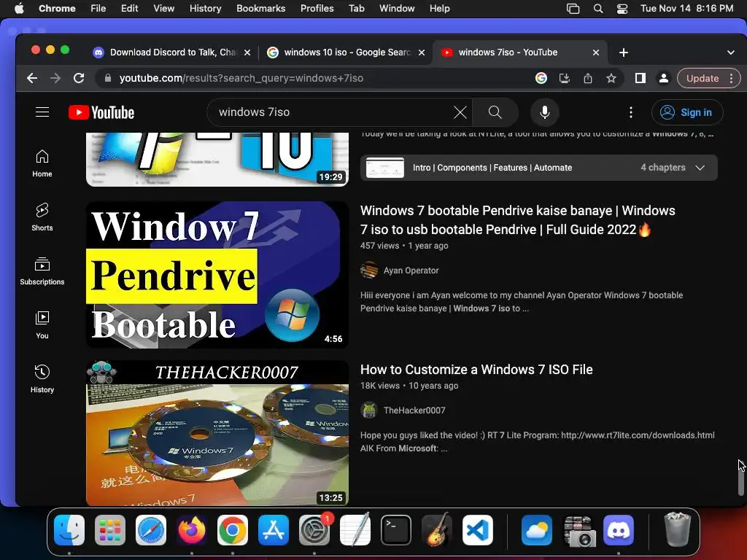747x560 pixels.
Task: Open Discord from the Dock
Action: (619, 530)
